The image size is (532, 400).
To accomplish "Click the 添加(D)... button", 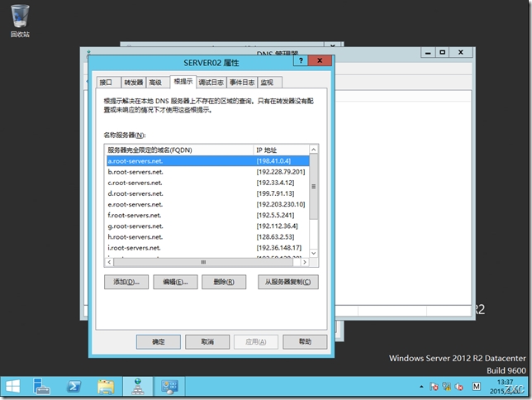I will point(126,282).
